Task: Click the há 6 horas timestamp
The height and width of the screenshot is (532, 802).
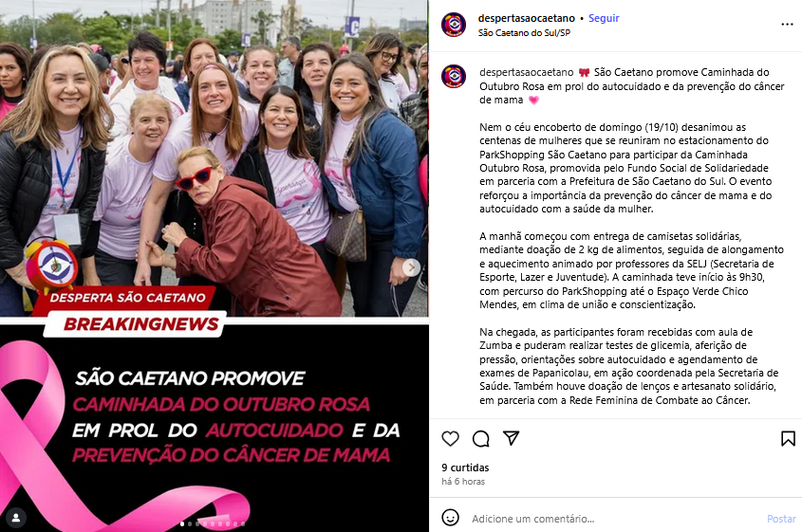Action: pyautogui.click(x=463, y=482)
